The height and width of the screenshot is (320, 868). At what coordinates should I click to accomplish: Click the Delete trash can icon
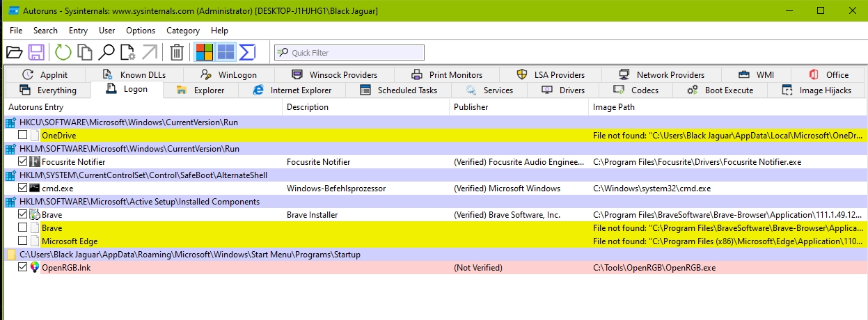click(177, 52)
